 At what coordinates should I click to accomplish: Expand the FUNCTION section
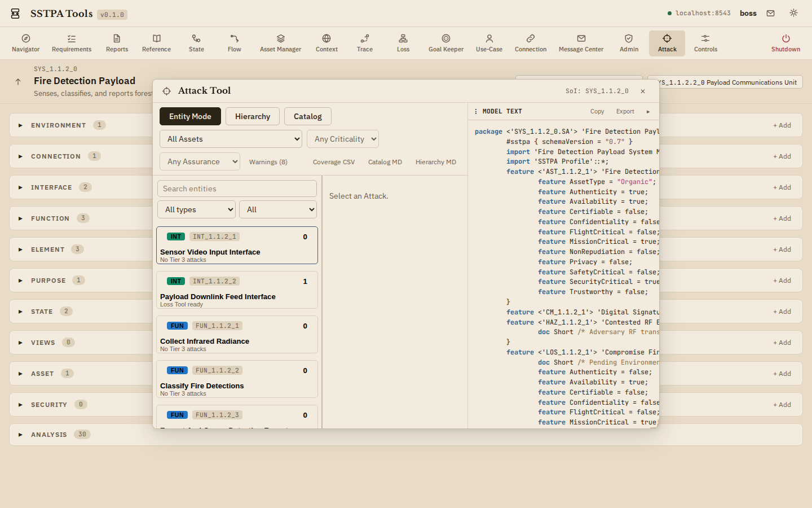pos(20,218)
